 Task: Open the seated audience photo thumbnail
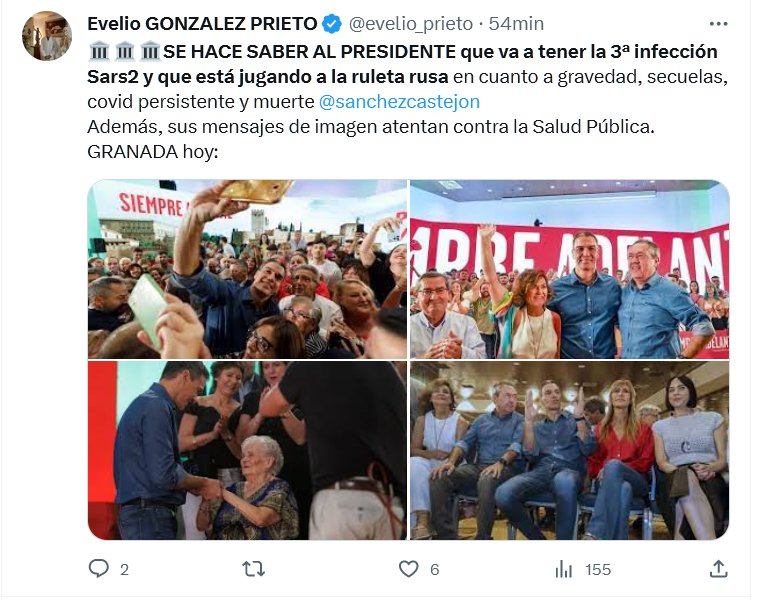click(570, 450)
